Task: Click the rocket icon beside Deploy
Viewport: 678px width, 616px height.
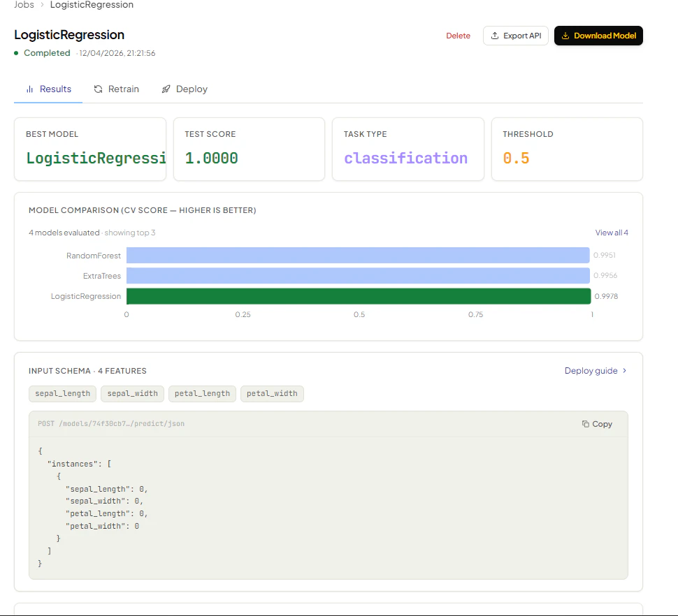Action: point(166,89)
